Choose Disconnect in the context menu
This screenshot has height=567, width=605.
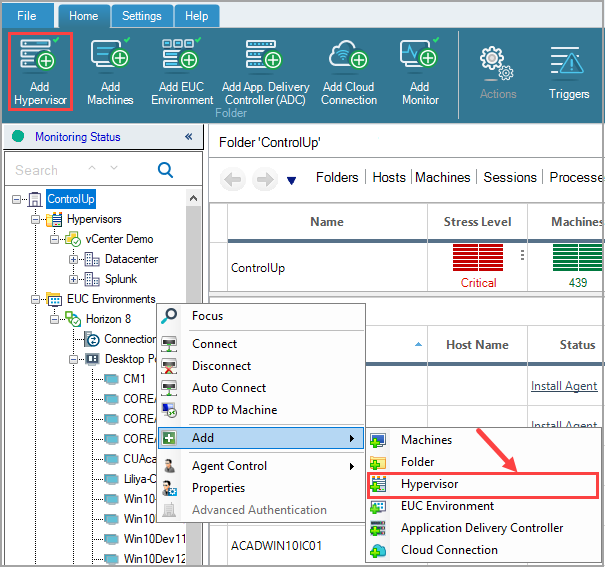(x=261, y=366)
